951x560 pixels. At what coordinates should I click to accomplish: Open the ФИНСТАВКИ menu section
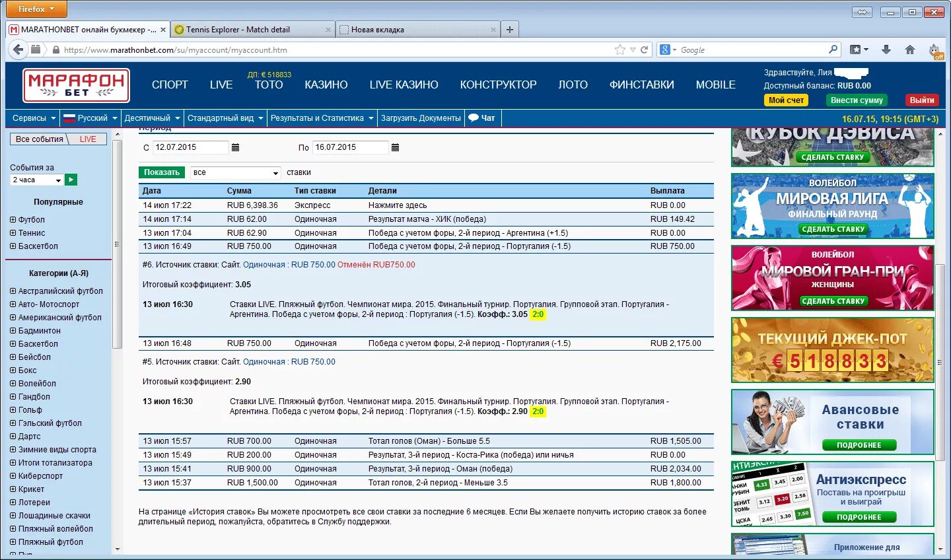pos(642,85)
